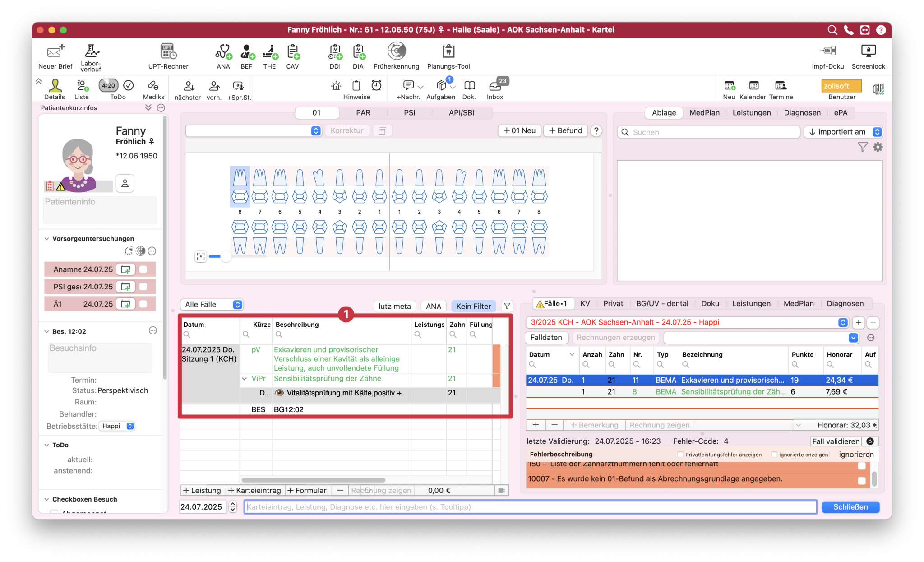Add +Nachr. message

[409, 89]
